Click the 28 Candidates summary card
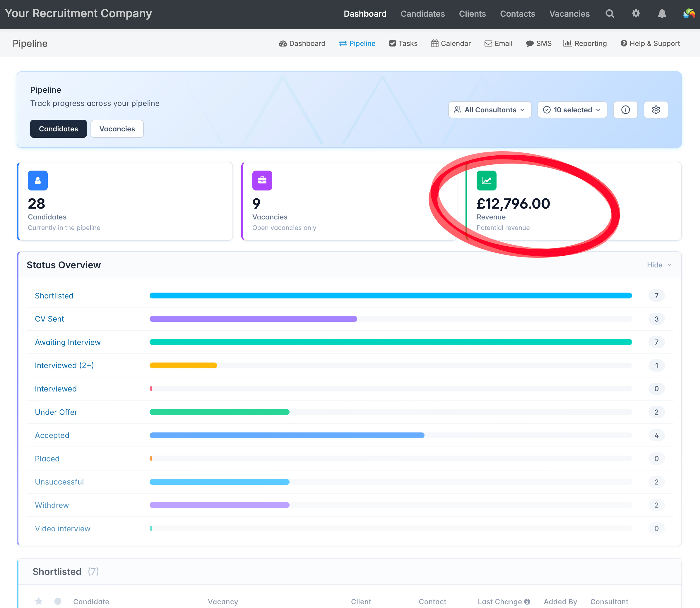700x608 pixels. 125,201
